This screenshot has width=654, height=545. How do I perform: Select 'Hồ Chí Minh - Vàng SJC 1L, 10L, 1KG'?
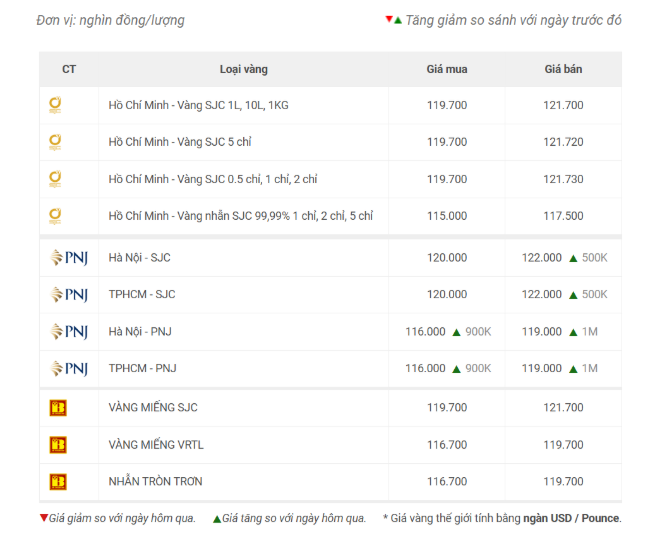(x=199, y=105)
